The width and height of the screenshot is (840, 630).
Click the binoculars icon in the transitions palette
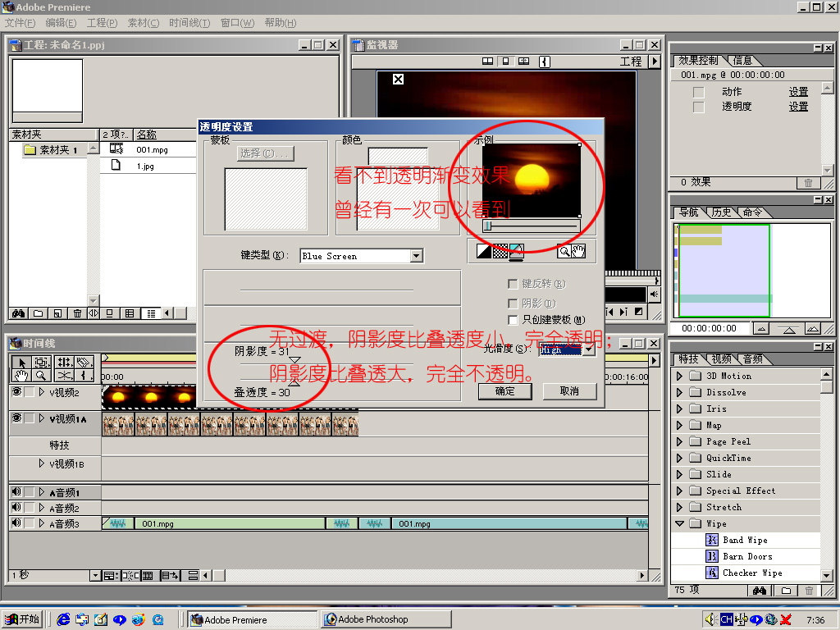tap(759, 591)
